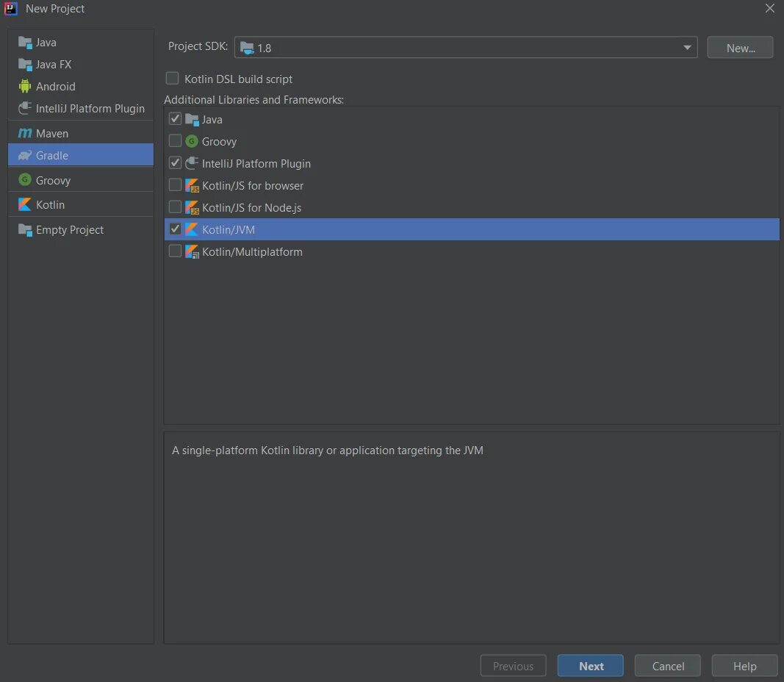Image resolution: width=784 pixels, height=682 pixels.
Task: Click the New... SDK button
Action: pos(740,48)
